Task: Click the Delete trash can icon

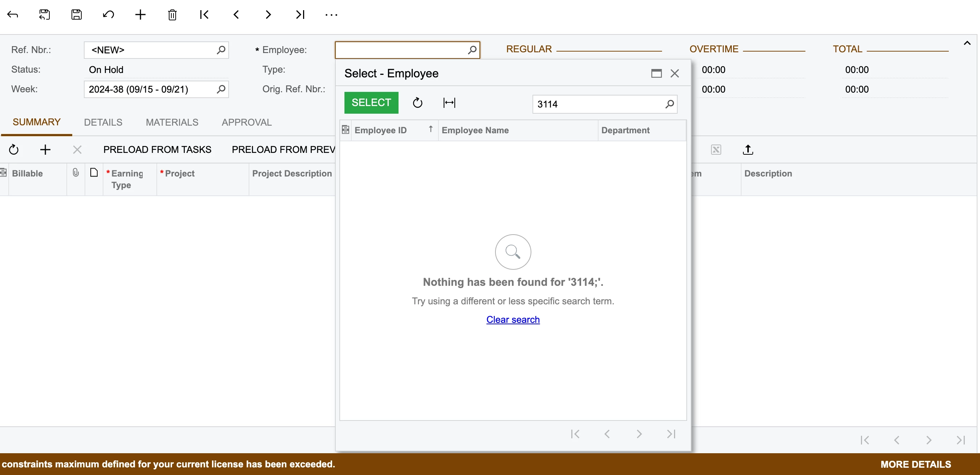Action: 172,15
